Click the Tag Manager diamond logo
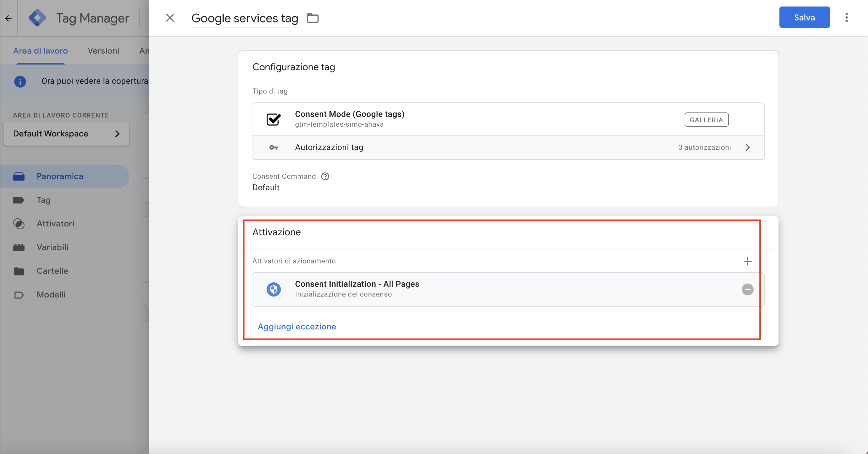Screen dimensions: 868x454 pyautogui.click(x=37, y=18)
